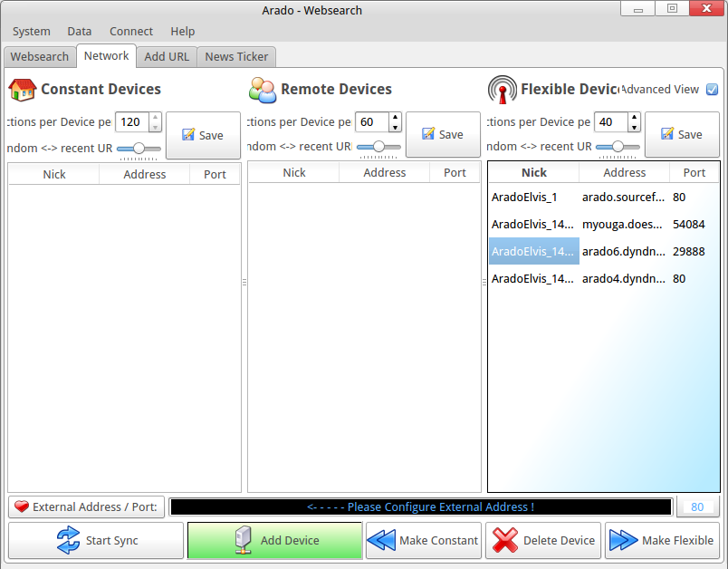The image size is (728, 569).
Task: Adjust Remote Devices random-recent URL slider
Action: click(x=378, y=147)
